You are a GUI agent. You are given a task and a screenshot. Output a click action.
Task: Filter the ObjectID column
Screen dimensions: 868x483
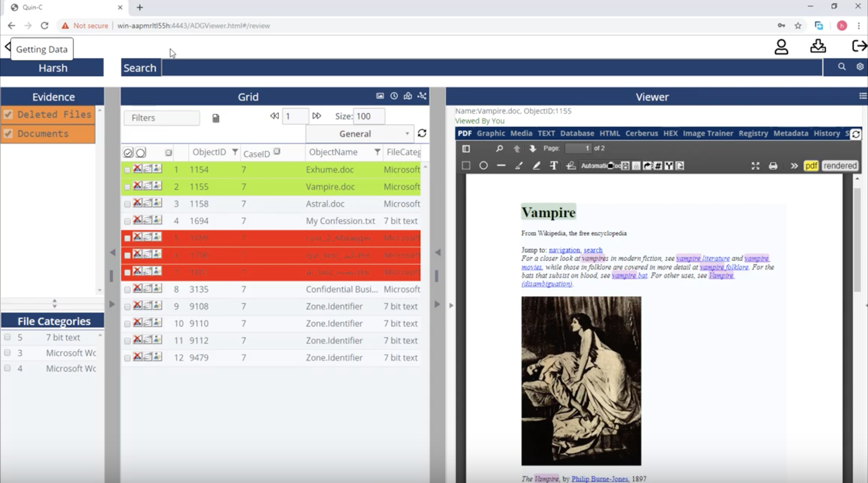[235, 152]
